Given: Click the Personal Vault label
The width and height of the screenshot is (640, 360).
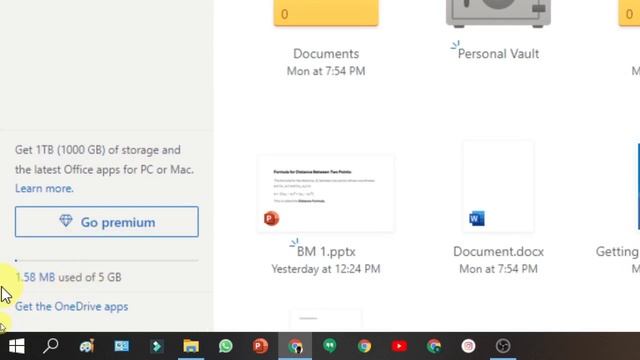Looking at the screenshot, I should pos(498,53).
